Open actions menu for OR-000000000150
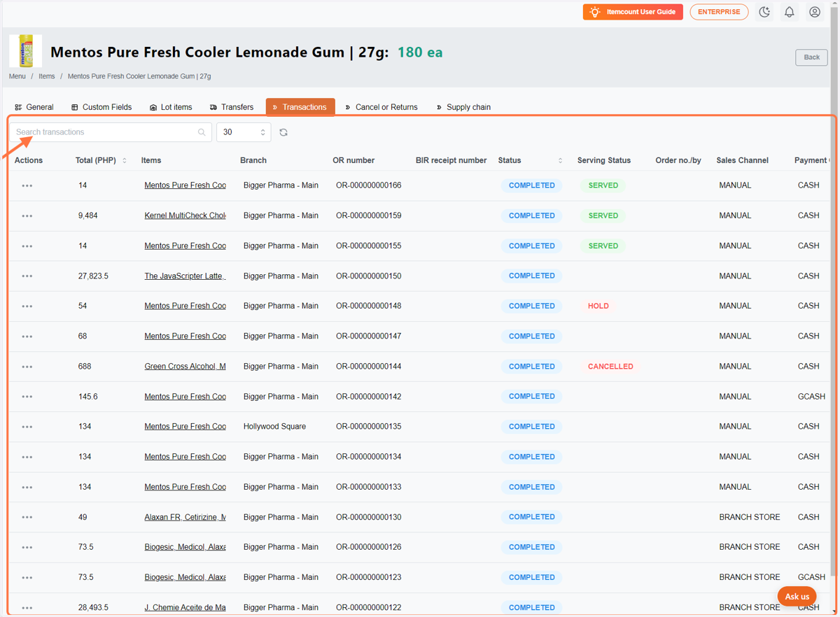 27,276
